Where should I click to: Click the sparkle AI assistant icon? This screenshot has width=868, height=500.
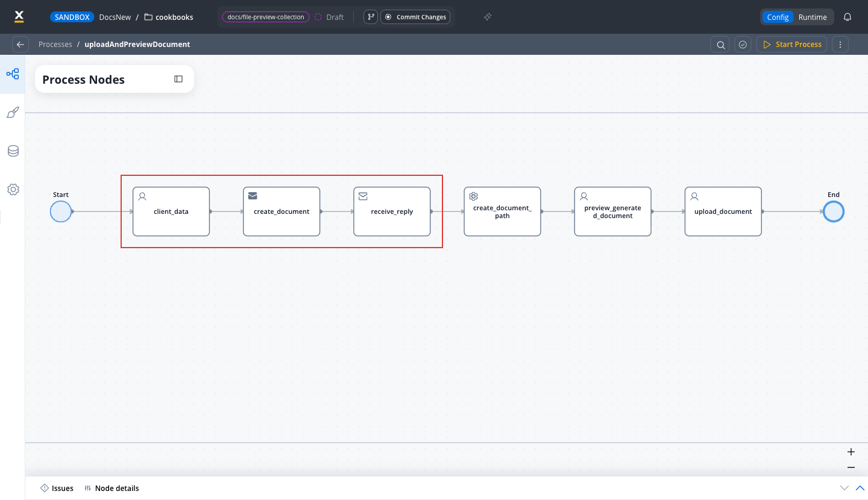point(488,17)
